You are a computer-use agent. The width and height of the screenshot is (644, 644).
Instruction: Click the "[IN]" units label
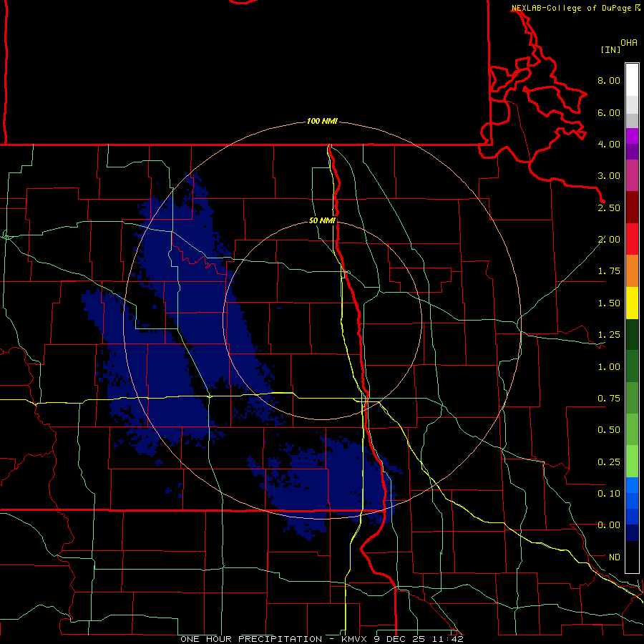[x=610, y=49]
